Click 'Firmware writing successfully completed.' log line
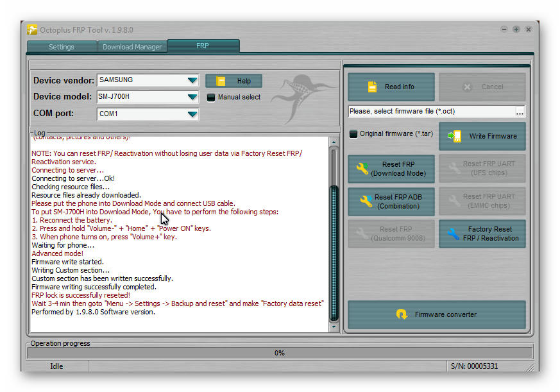560x392 pixels. pyautogui.click(x=94, y=287)
